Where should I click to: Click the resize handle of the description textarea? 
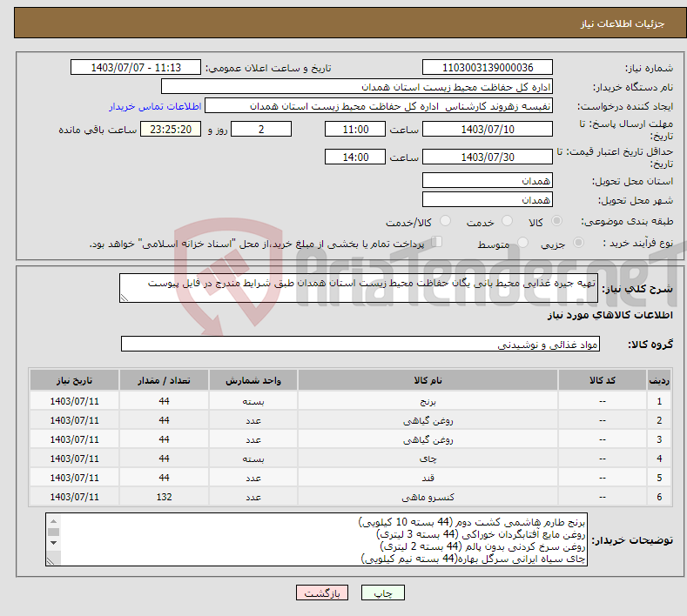(x=125, y=298)
